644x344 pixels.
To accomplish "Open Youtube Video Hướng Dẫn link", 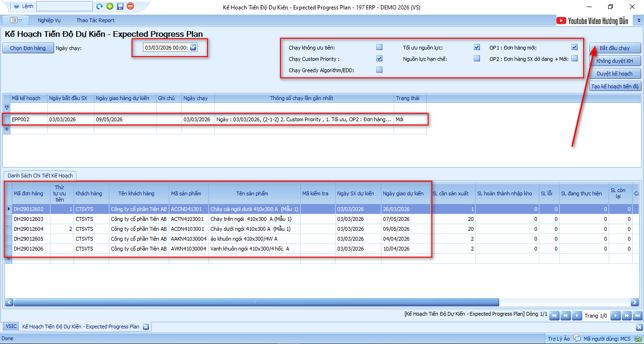I will (593, 20).
